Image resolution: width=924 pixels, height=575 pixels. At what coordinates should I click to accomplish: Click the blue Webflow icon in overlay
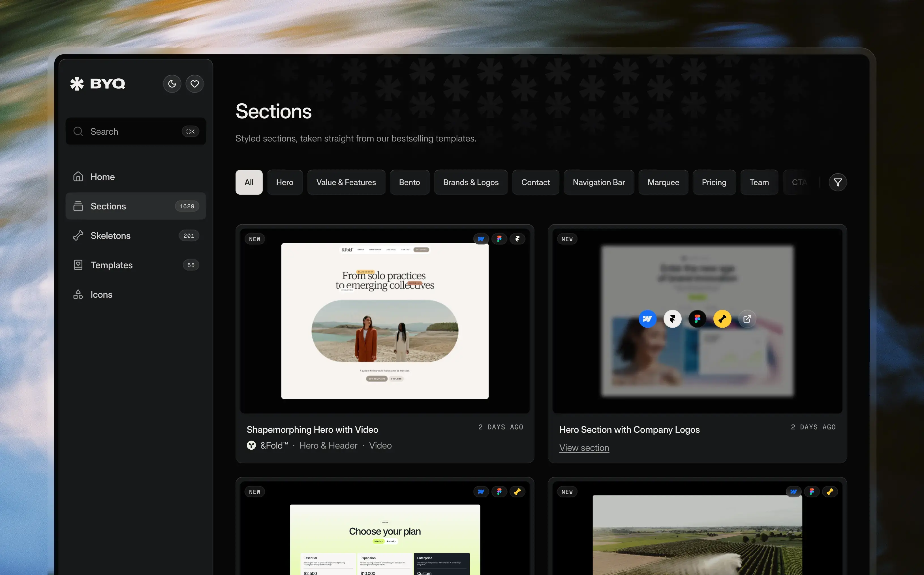pos(647,319)
